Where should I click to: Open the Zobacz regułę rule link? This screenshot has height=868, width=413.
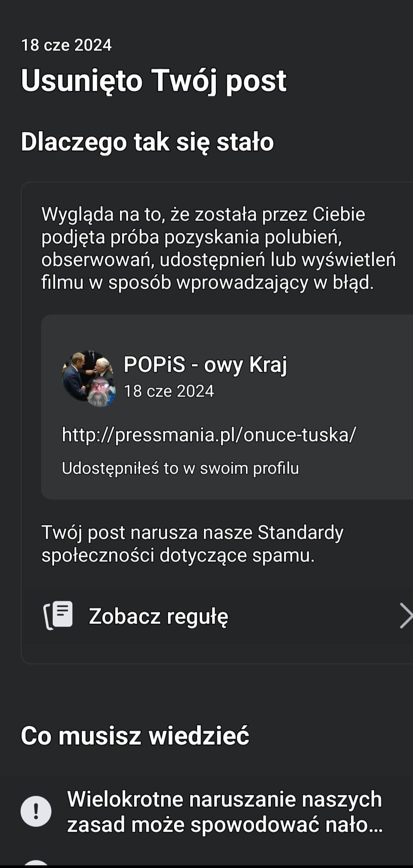point(159,616)
